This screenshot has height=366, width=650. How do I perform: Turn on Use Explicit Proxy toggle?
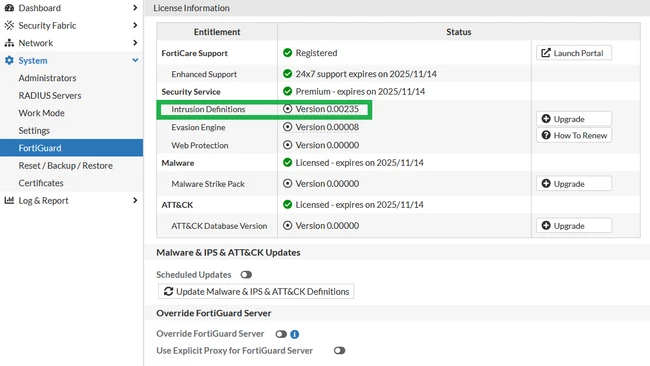pyautogui.click(x=340, y=351)
